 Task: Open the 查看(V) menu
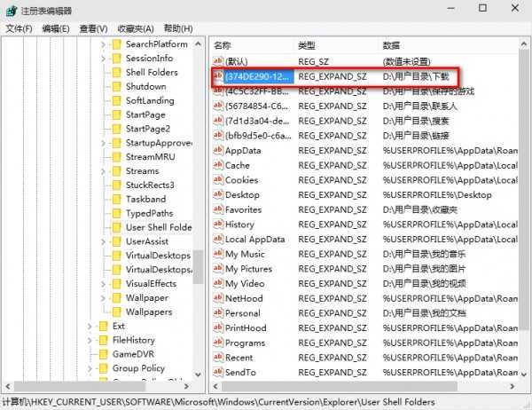(x=93, y=28)
